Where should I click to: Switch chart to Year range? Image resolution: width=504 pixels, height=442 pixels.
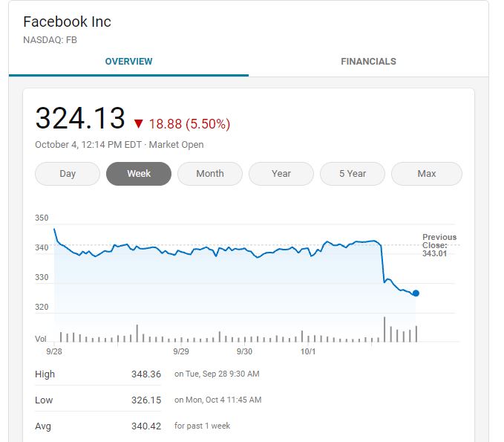(281, 174)
